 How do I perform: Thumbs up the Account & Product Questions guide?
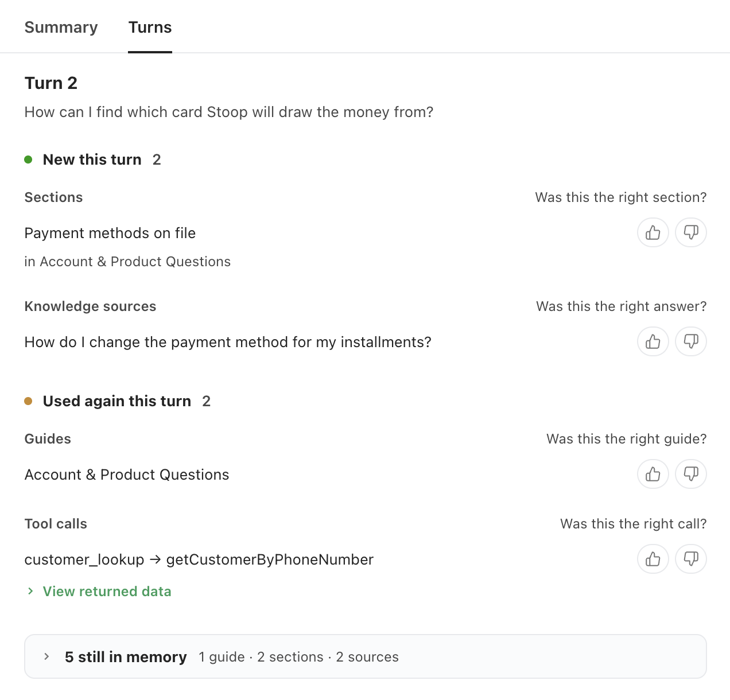tap(653, 474)
